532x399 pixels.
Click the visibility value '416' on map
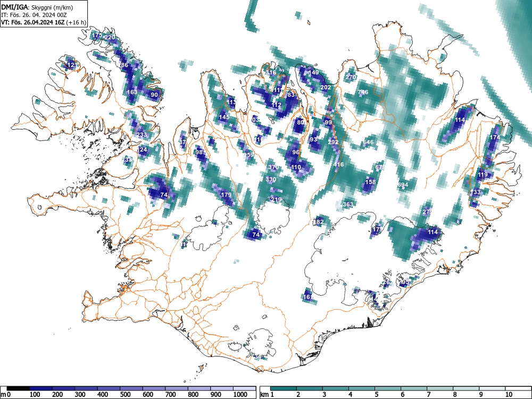tap(338, 164)
